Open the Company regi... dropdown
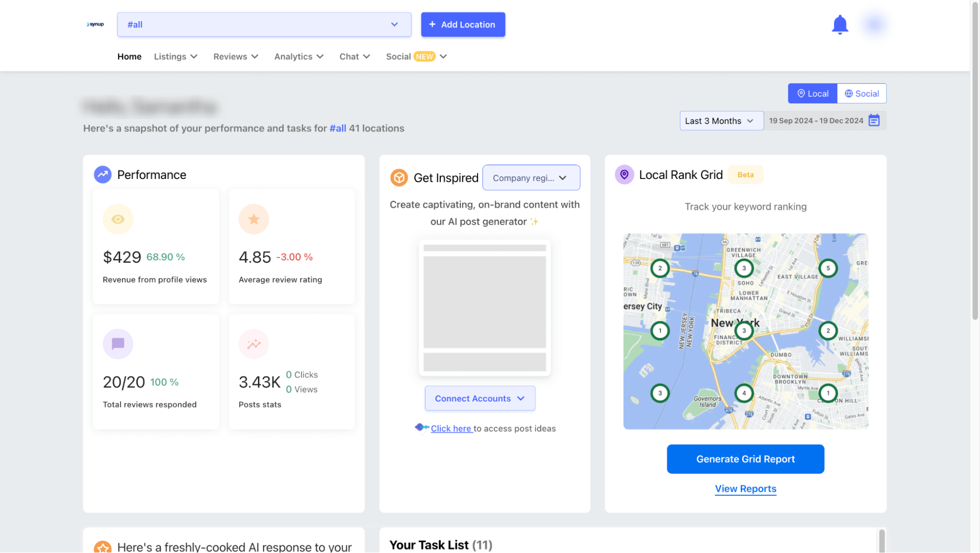Viewport: 980px width, 553px height. point(531,178)
